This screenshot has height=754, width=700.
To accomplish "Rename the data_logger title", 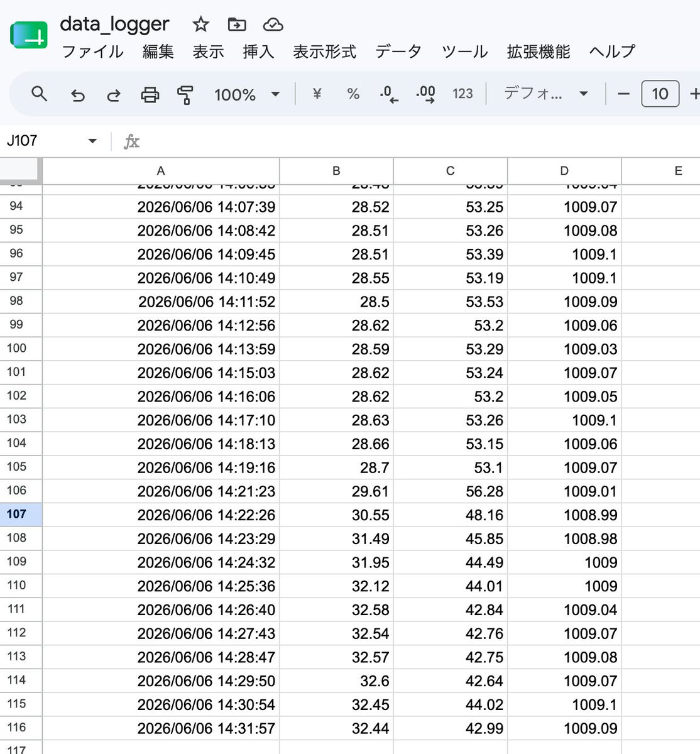I will pos(114,24).
